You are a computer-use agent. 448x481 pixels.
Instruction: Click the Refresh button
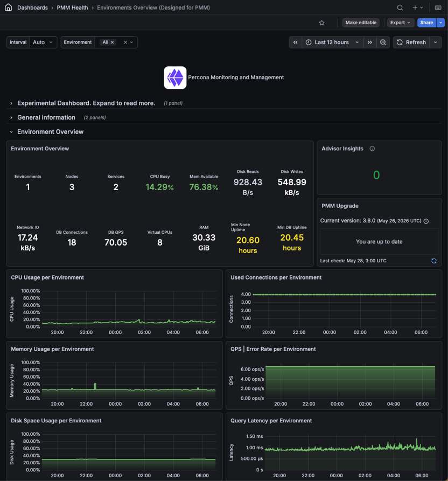411,43
